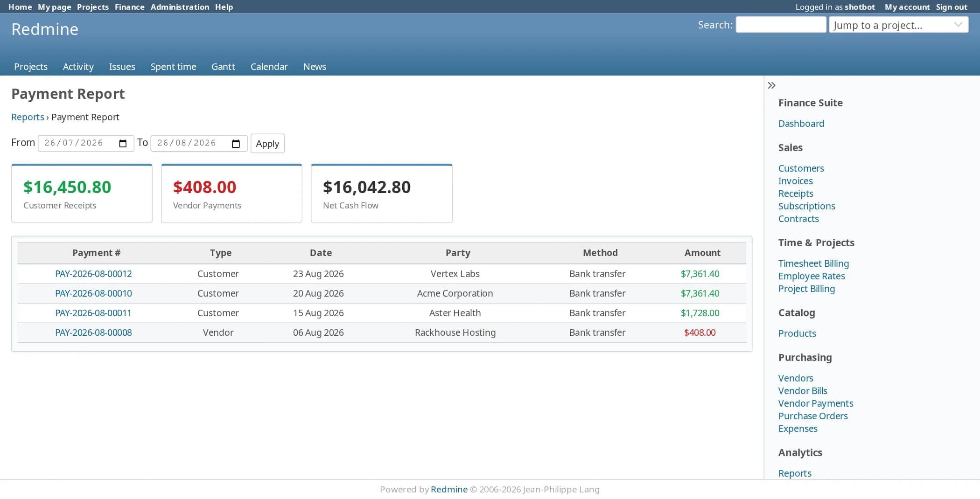Open payment PAY-2026-08-00008

click(x=93, y=333)
